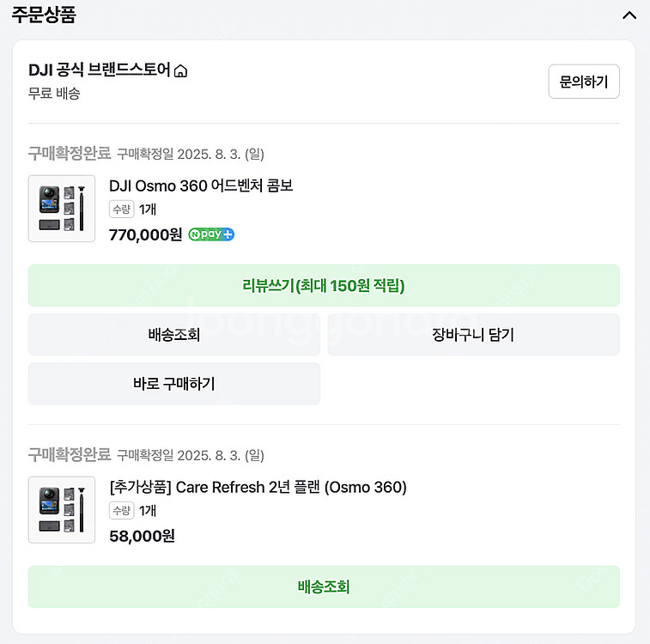Viewport: 650px width, 644px height.
Task: Click 구매확정완료 status above Osmo 360 combo
Action: pos(70,155)
